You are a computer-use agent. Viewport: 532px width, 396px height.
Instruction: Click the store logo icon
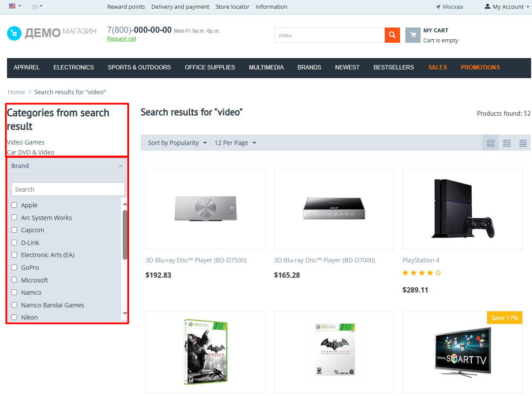click(x=14, y=33)
